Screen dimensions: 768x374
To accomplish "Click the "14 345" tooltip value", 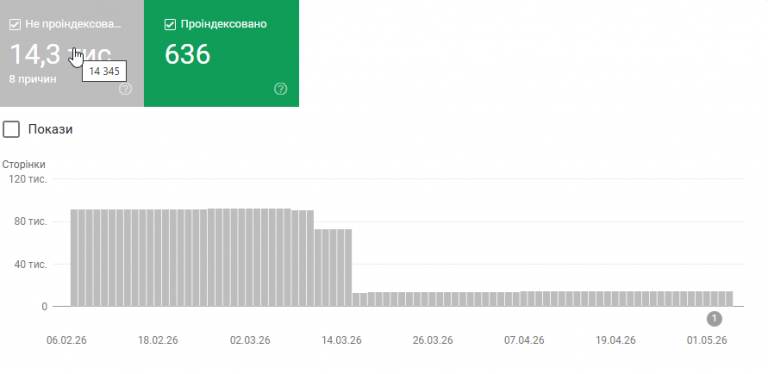I will pyautogui.click(x=104, y=71).
